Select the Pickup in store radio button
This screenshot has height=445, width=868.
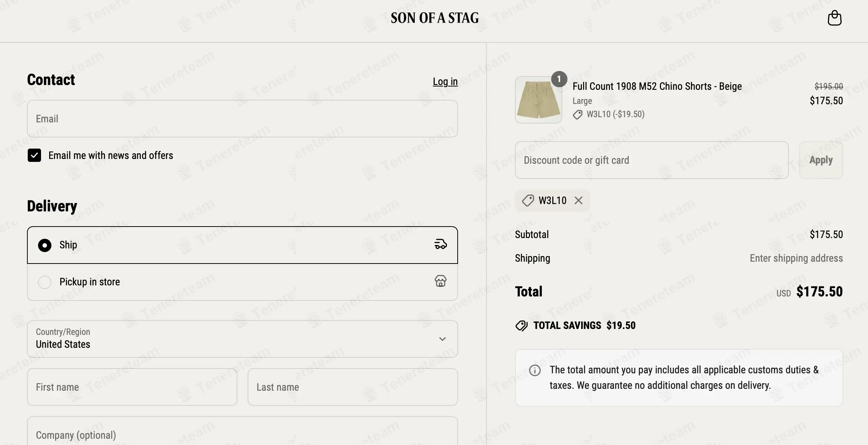[x=45, y=282]
